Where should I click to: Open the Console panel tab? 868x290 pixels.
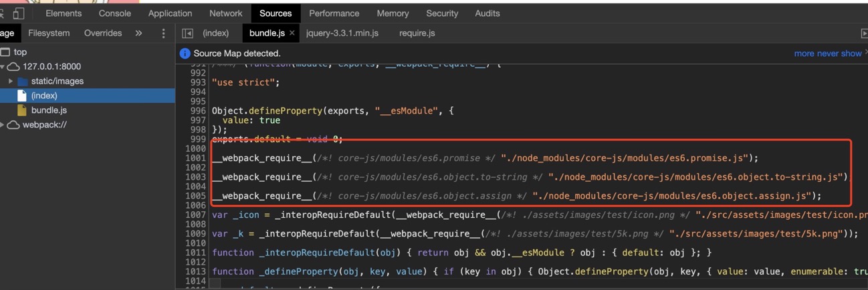pos(114,13)
